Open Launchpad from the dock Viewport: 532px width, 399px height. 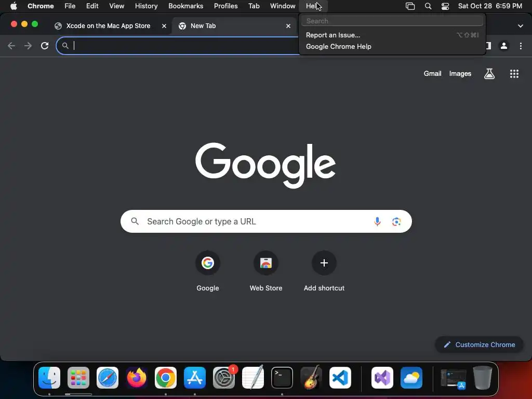(78, 378)
